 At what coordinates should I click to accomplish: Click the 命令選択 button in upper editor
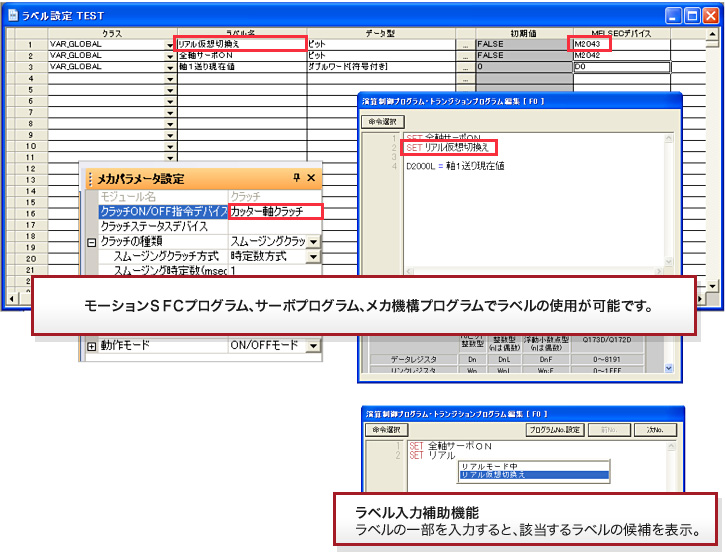(380, 121)
